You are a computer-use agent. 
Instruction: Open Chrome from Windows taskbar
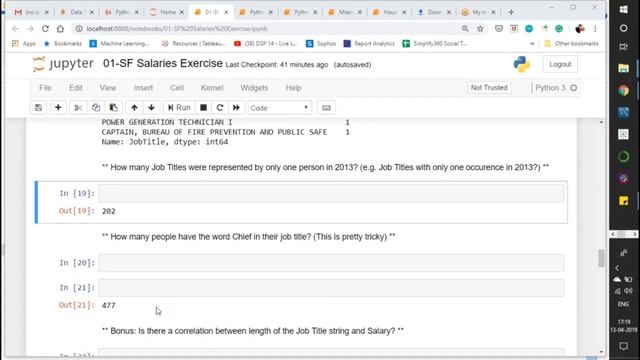coord(623,90)
